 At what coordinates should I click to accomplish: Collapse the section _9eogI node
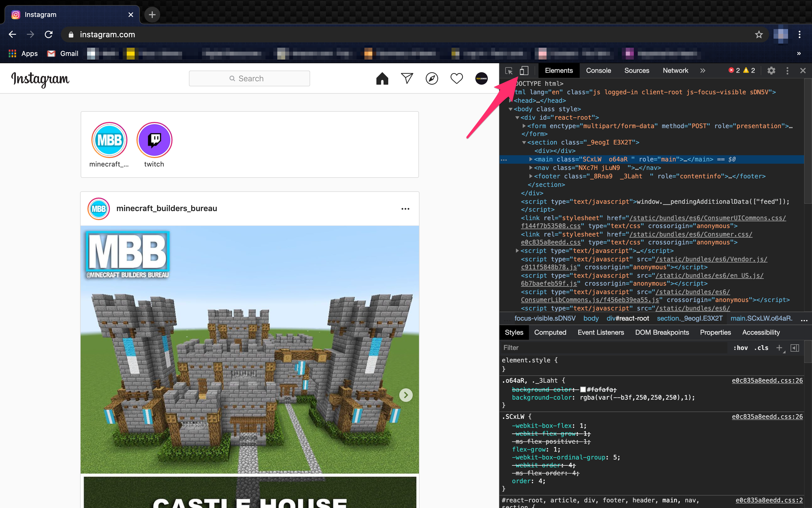tap(524, 143)
